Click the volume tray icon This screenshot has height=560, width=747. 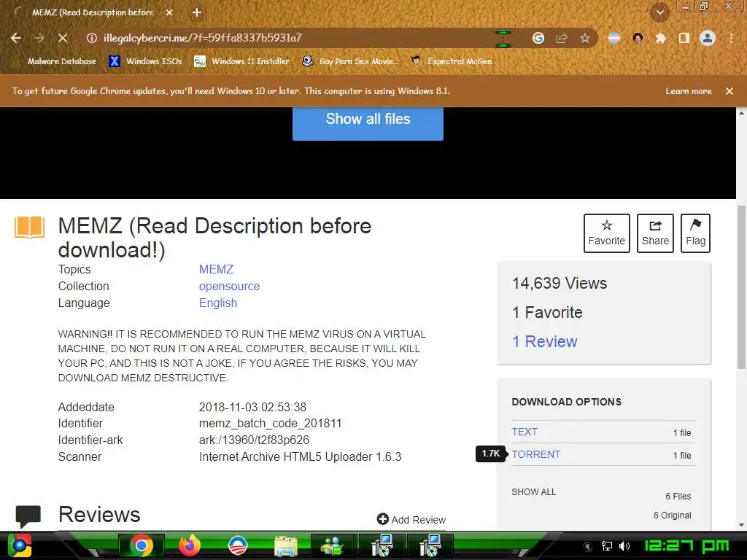(624, 546)
